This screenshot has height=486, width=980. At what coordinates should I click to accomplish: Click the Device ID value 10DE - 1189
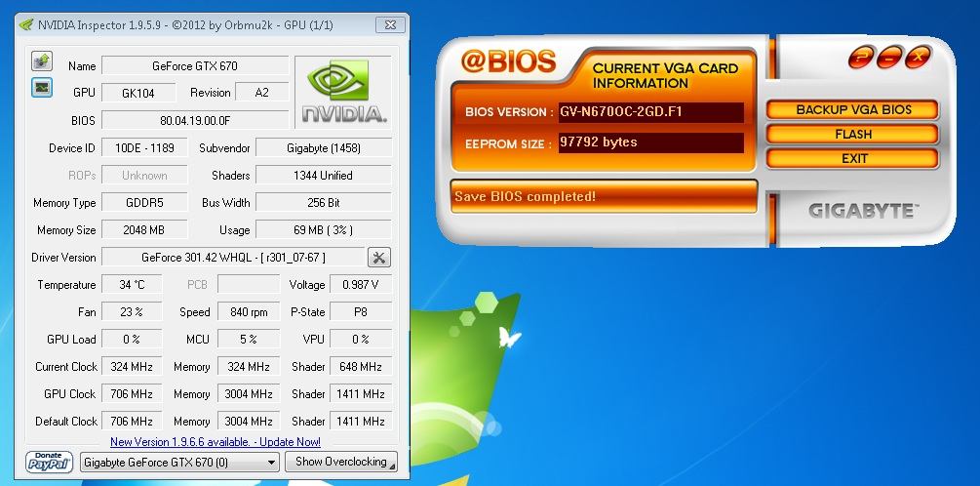click(144, 147)
